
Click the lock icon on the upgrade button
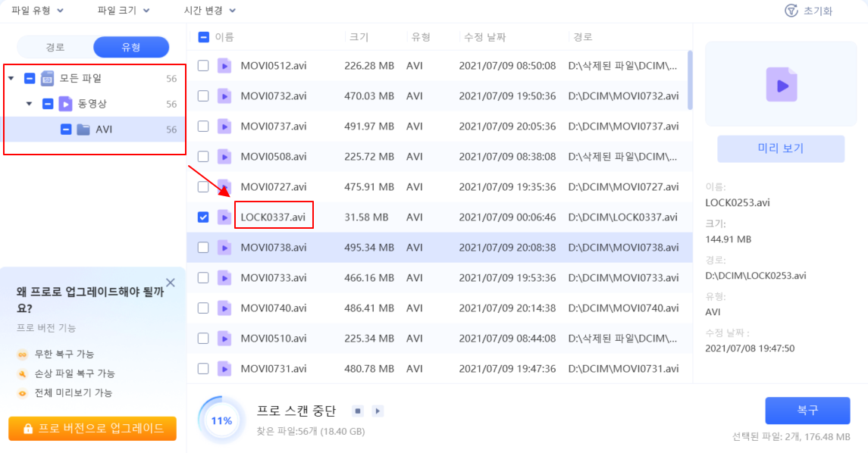point(28,429)
